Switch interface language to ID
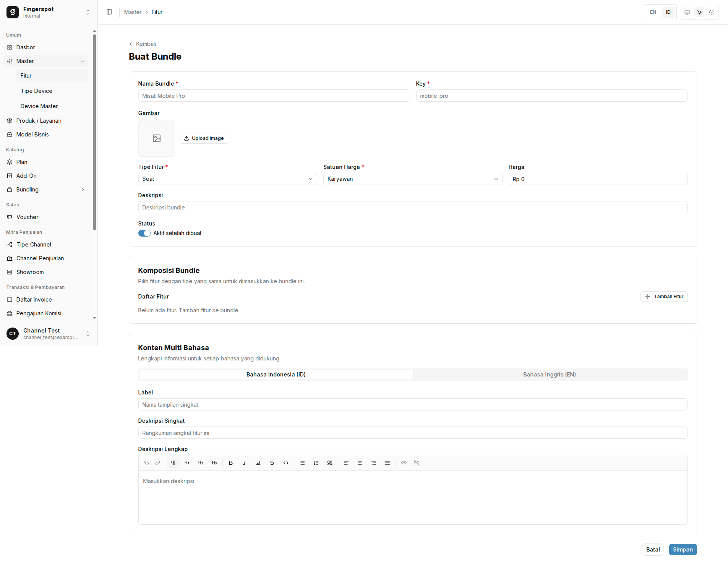The height and width of the screenshot is (571, 728). pos(668,12)
